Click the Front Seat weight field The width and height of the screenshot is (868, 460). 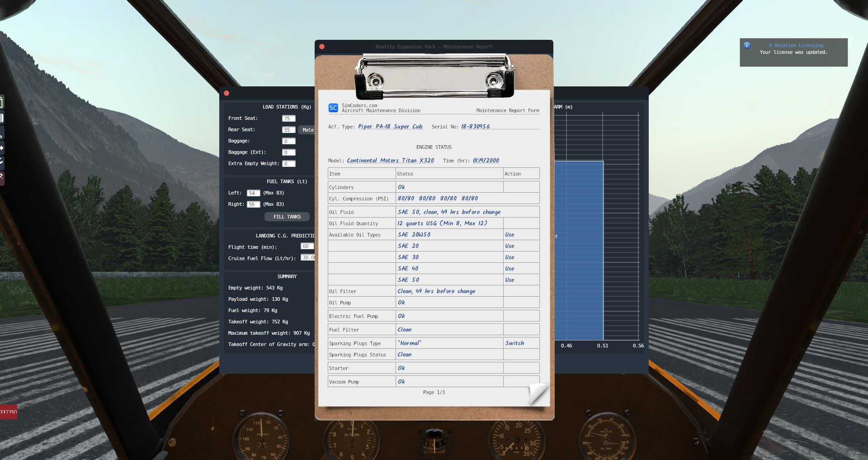[288, 119]
